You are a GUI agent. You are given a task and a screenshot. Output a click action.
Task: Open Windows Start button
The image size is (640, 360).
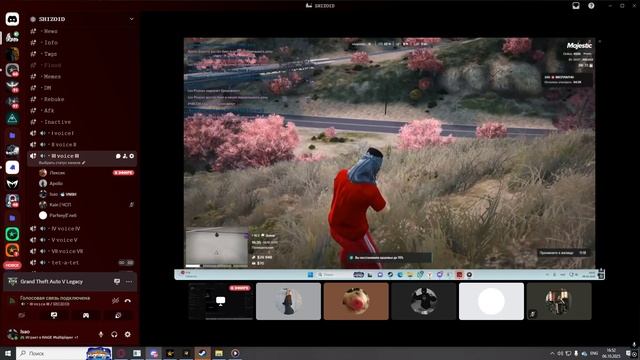pyautogui.click(x=8, y=353)
